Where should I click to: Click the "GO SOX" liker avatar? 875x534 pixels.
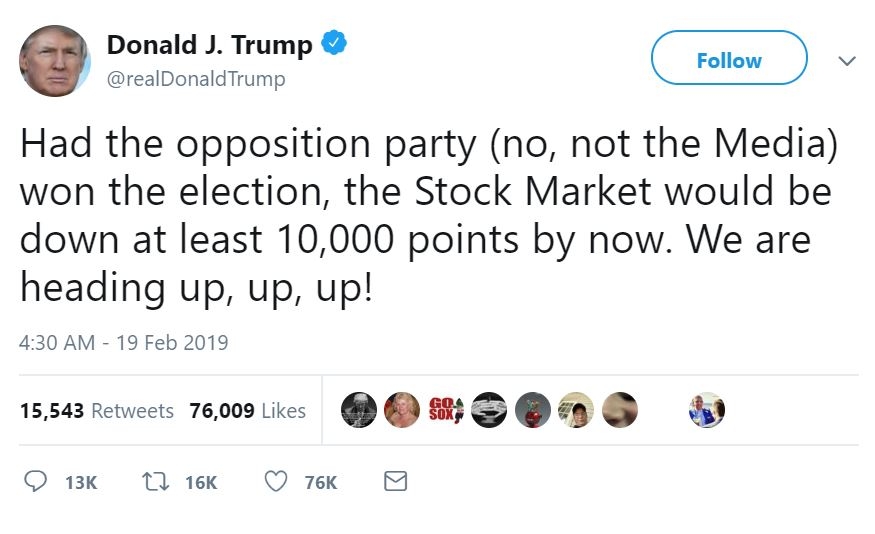(446, 410)
